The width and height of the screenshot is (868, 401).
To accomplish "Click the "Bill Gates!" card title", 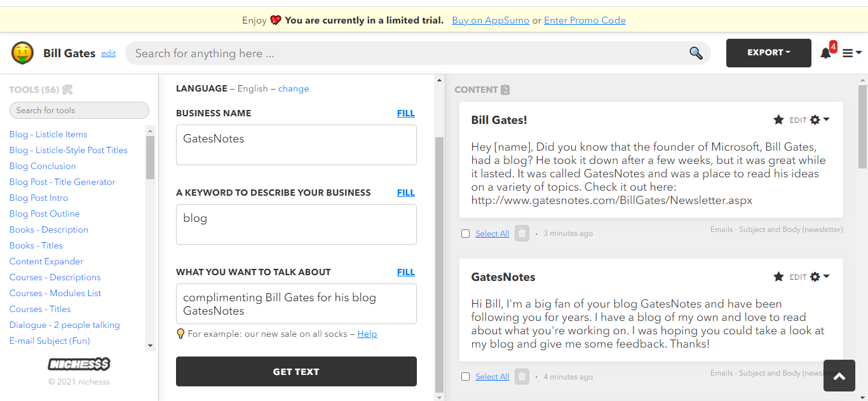I will click(499, 120).
